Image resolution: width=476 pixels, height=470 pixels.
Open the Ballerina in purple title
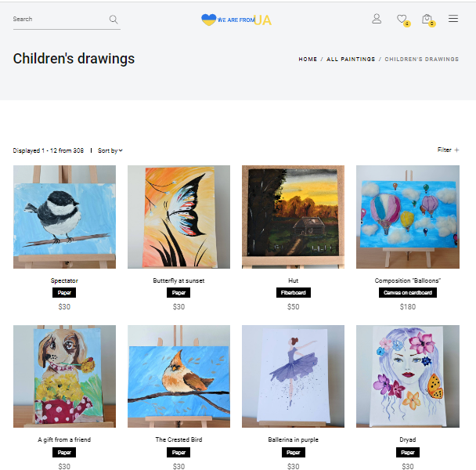[x=294, y=439]
